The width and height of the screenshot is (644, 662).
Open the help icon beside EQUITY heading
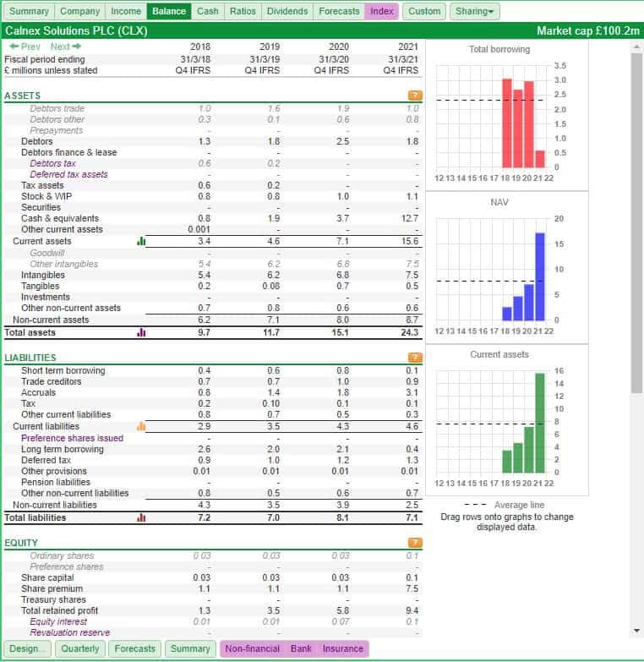pos(415,543)
